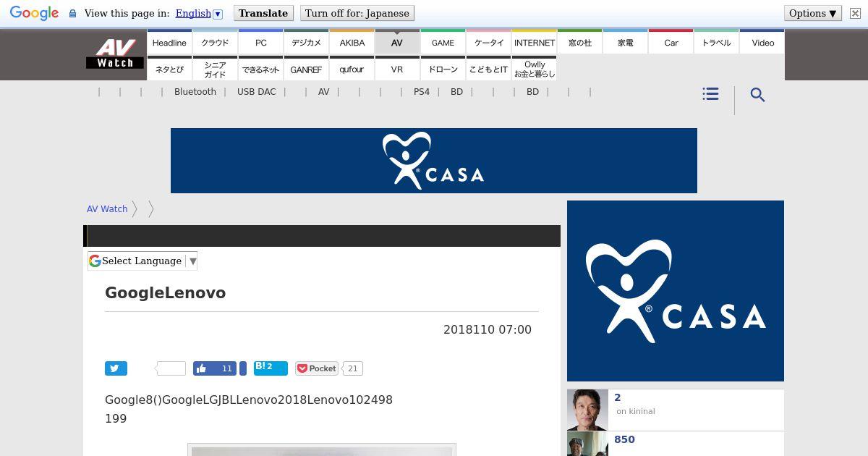Open the AKIBA site tab
Image resolution: width=868 pixels, height=456 pixels.
pos(352,43)
